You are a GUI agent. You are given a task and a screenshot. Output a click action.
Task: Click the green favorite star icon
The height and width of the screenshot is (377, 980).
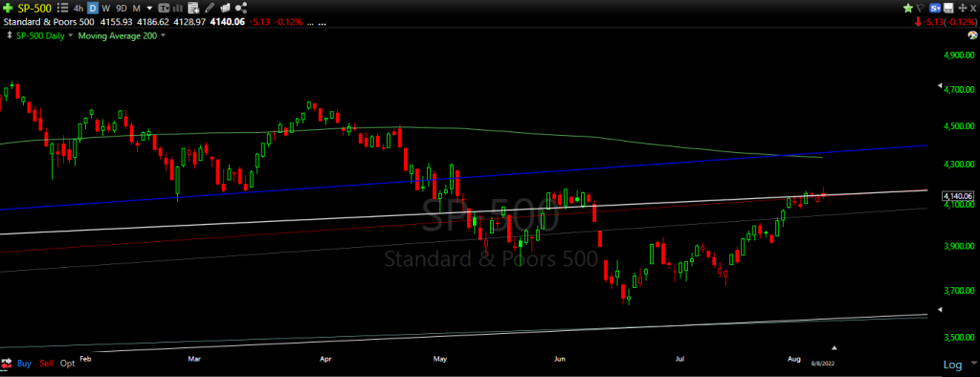pos(908,8)
